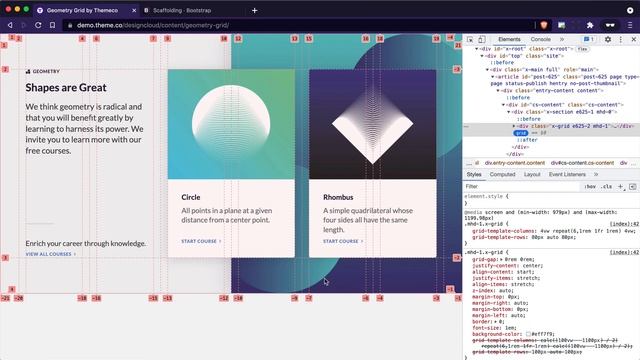Expand the x-grid e625-2 div node
640x360 pixels.
(513, 126)
